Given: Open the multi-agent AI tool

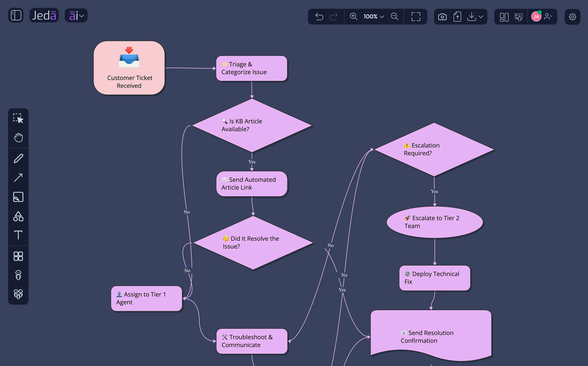Looking at the screenshot, I should point(18,294).
